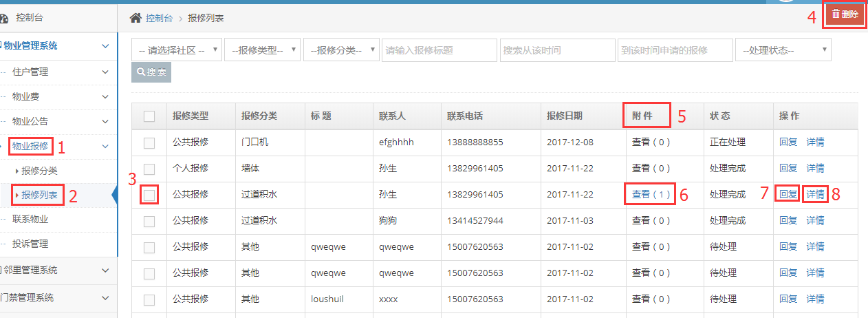Click the red 删除 delete button
The height and width of the screenshot is (318, 868).
pos(844,14)
